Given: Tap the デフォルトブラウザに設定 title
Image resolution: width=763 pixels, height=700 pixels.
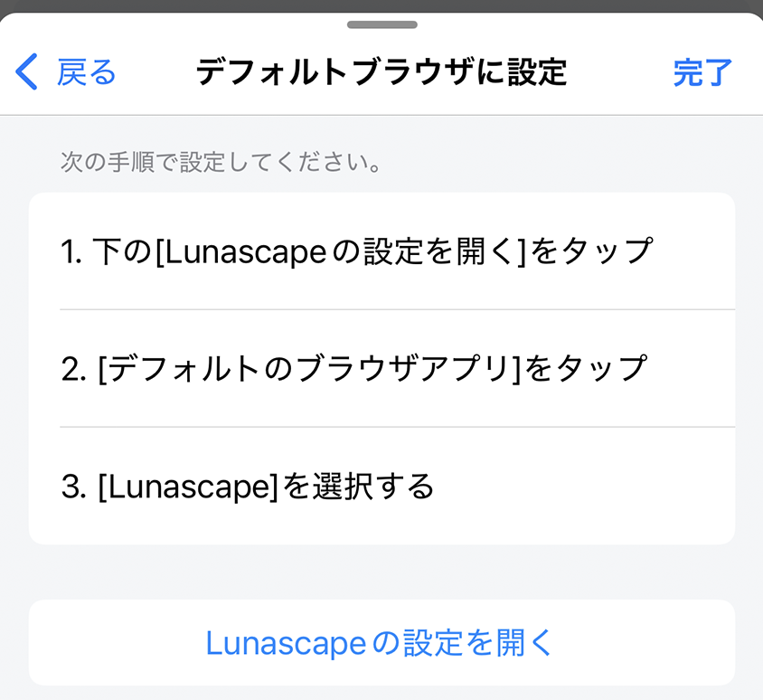Looking at the screenshot, I should 381,71.
